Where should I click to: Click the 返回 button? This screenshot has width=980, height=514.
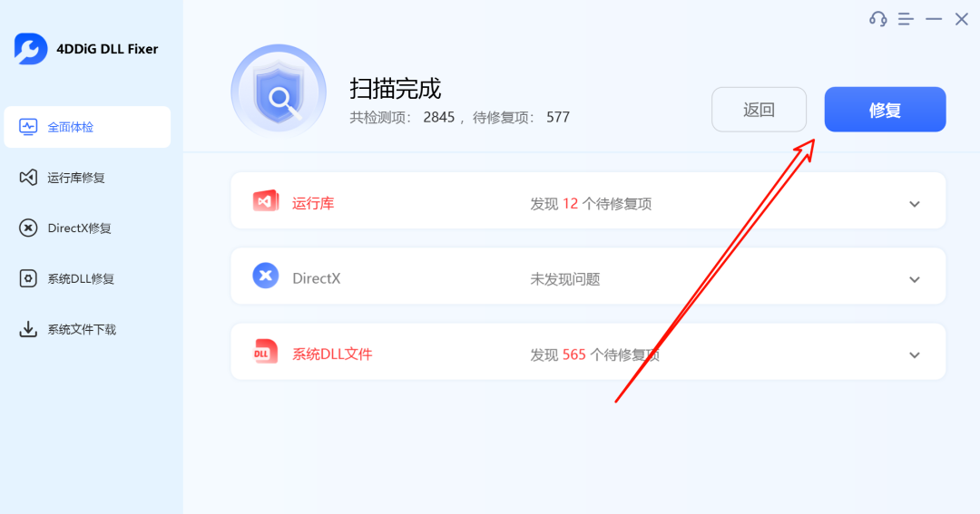(759, 110)
